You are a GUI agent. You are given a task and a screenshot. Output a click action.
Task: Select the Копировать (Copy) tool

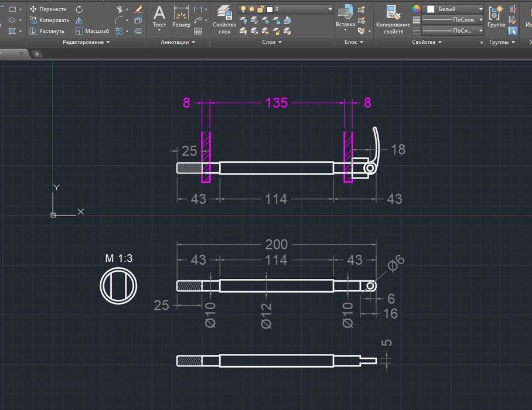pos(50,20)
